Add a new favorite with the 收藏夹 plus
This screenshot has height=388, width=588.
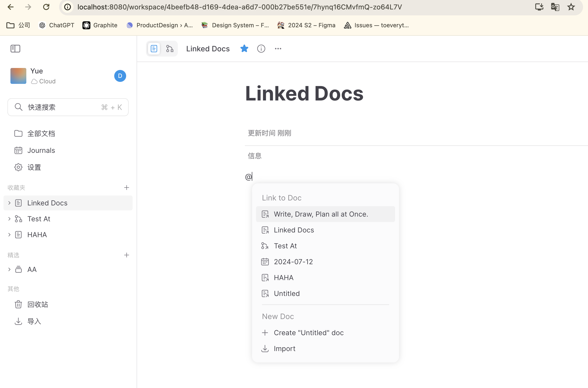126,188
